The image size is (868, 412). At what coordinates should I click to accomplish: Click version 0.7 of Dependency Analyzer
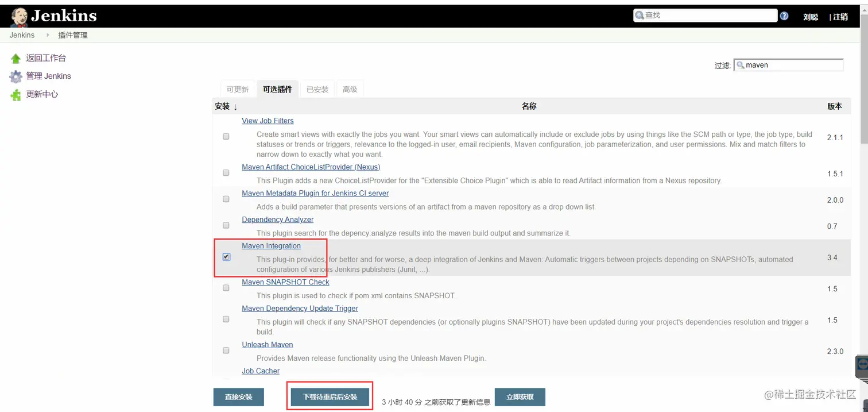(x=832, y=226)
